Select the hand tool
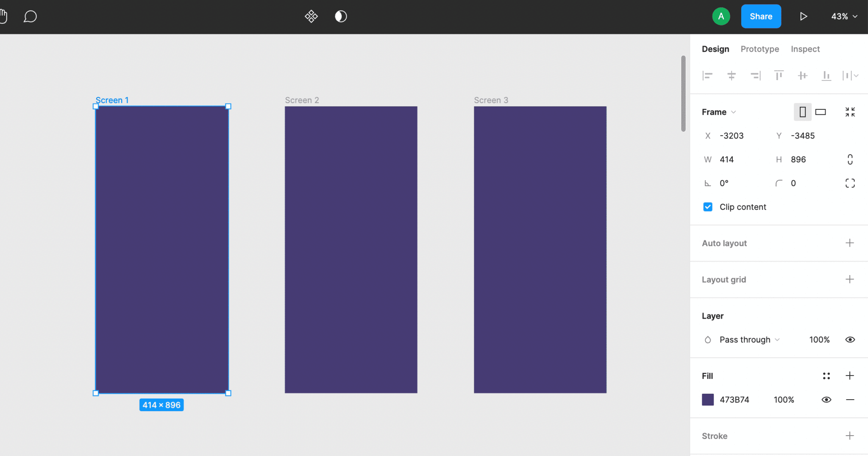This screenshot has width=868, height=456. 4,16
